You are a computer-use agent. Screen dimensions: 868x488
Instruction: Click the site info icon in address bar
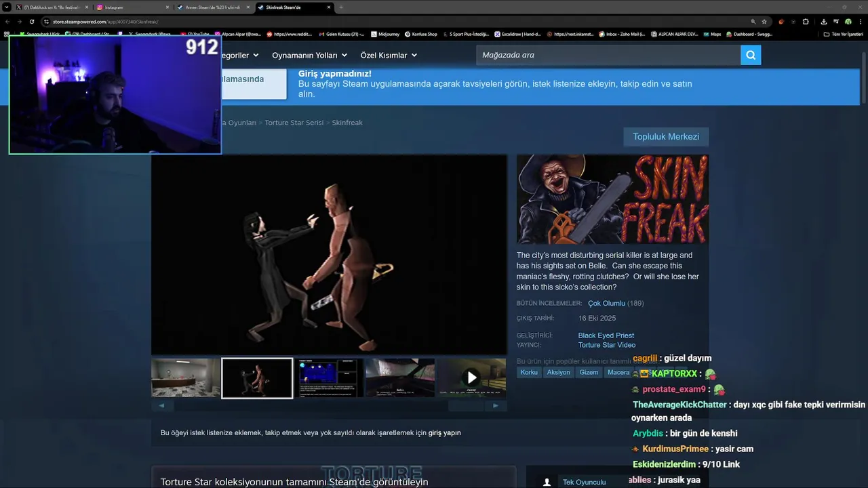[x=47, y=22]
